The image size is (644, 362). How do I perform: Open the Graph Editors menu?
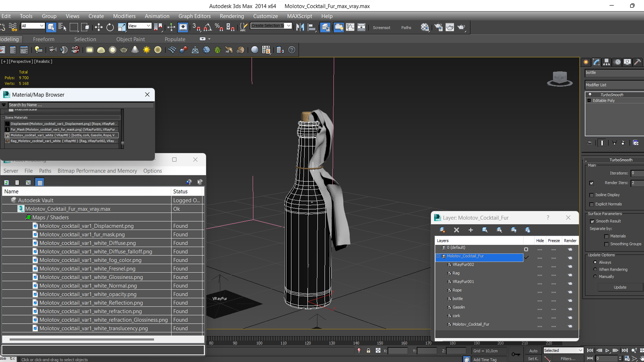click(195, 16)
